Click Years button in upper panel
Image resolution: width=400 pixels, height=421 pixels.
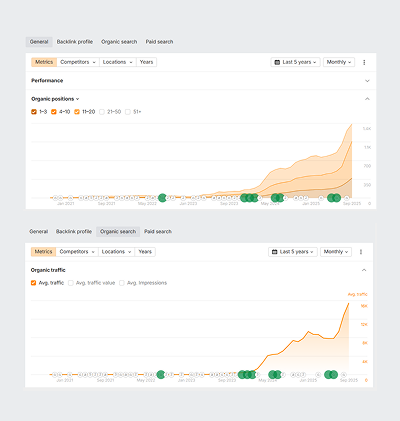[146, 62]
